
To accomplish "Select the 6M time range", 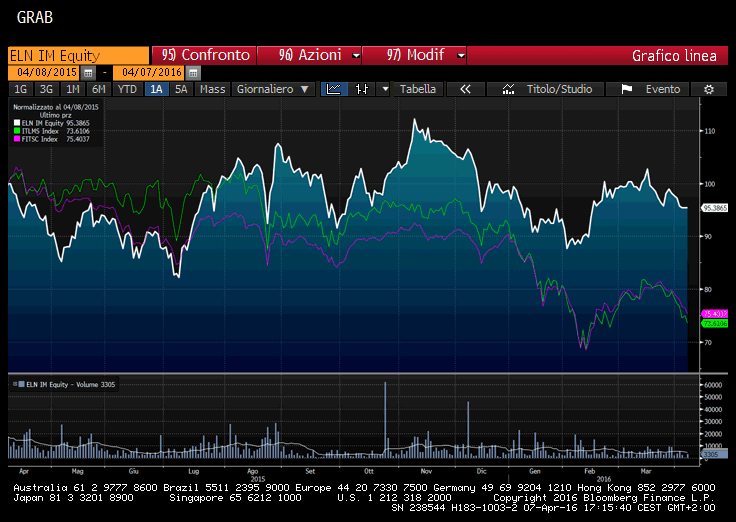I will 98,89.
